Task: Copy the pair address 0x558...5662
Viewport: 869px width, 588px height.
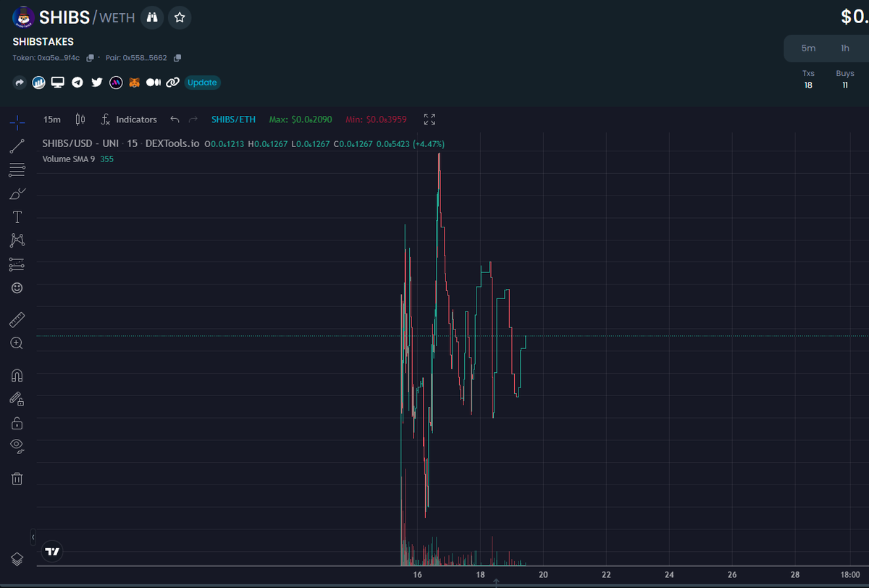Action: 177,58
